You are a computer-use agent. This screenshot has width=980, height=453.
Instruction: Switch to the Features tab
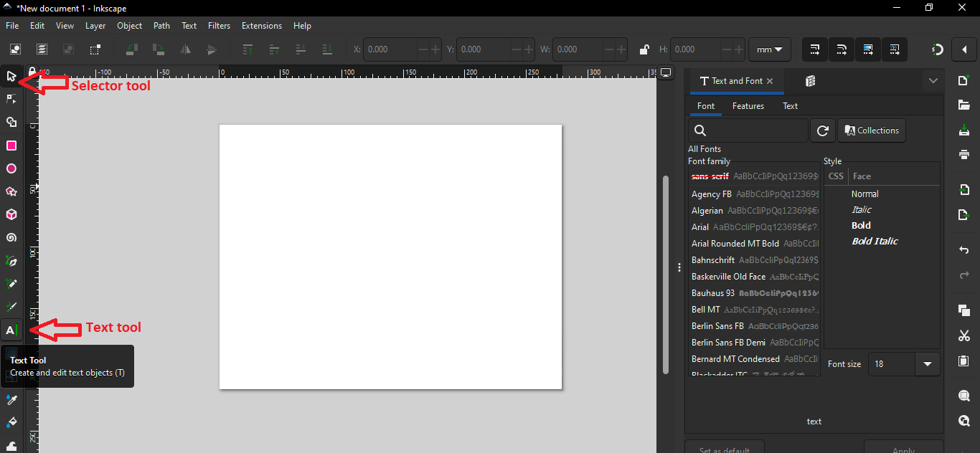pyautogui.click(x=748, y=105)
